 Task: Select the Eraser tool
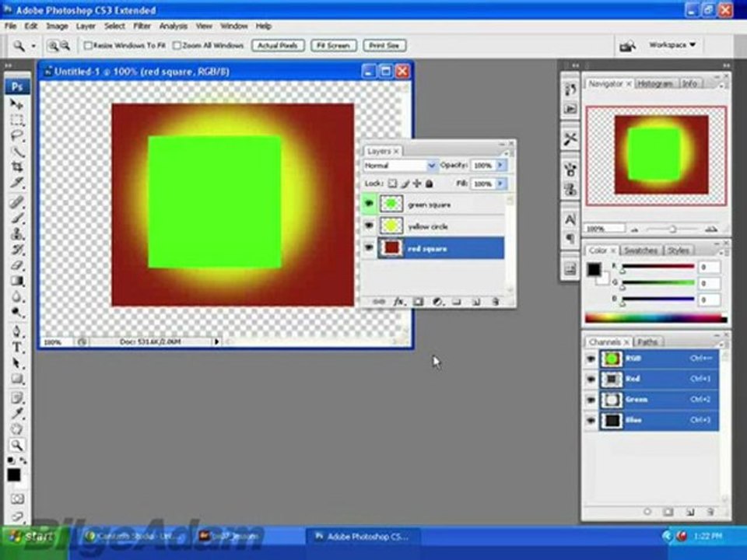(17, 265)
